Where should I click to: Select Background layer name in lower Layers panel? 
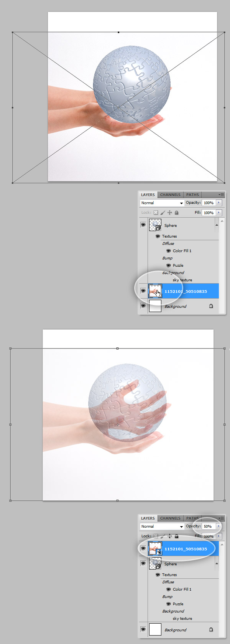tap(176, 630)
